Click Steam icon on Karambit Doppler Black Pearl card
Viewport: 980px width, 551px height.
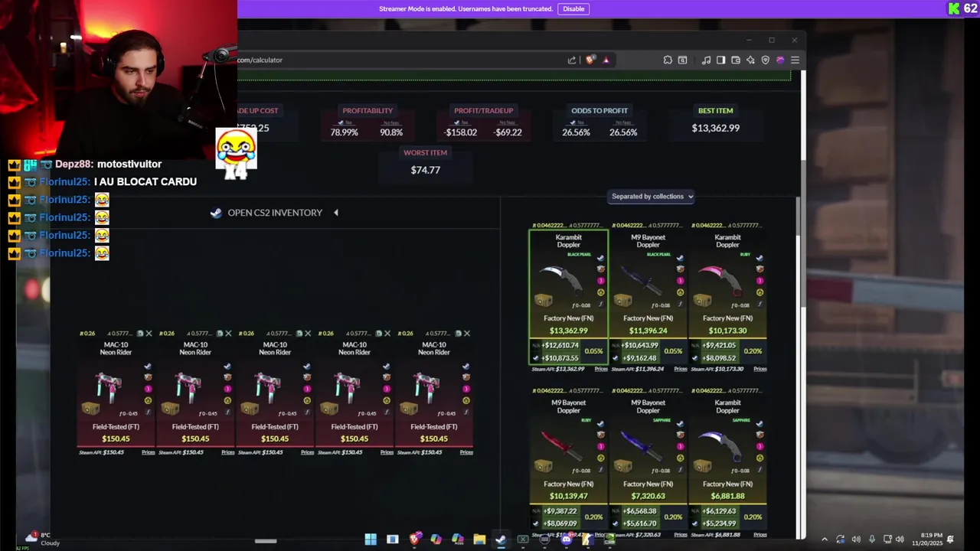600,258
